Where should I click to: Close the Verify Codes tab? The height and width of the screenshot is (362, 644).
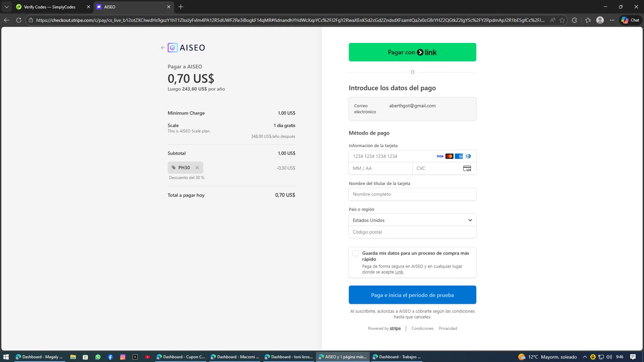(x=88, y=7)
